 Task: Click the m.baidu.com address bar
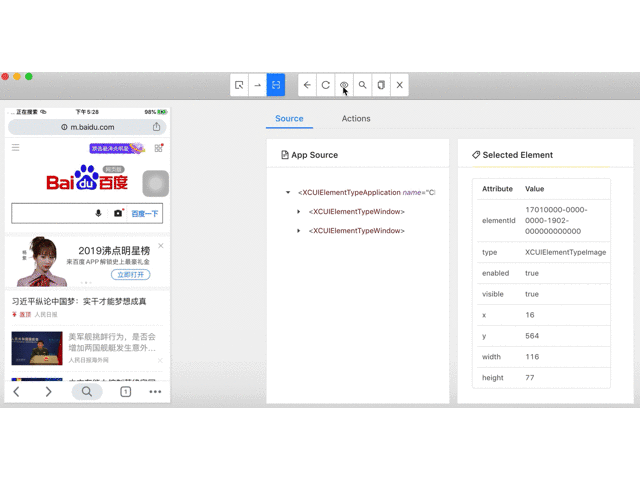[x=87, y=127]
